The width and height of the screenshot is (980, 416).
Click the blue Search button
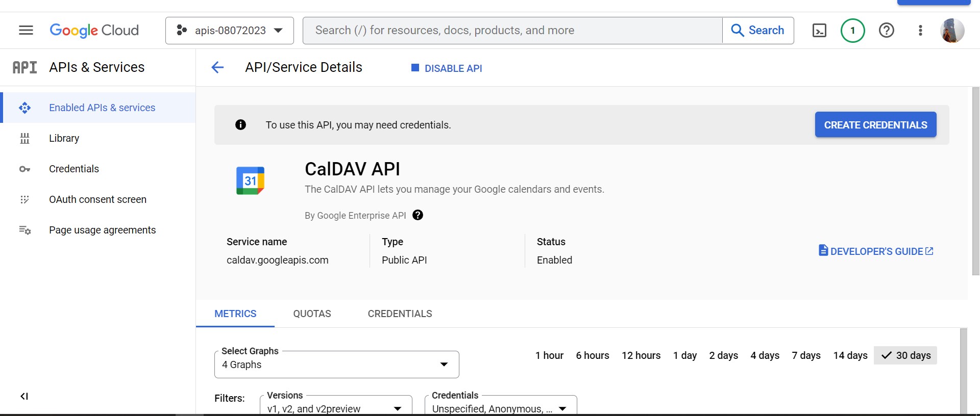click(758, 31)
